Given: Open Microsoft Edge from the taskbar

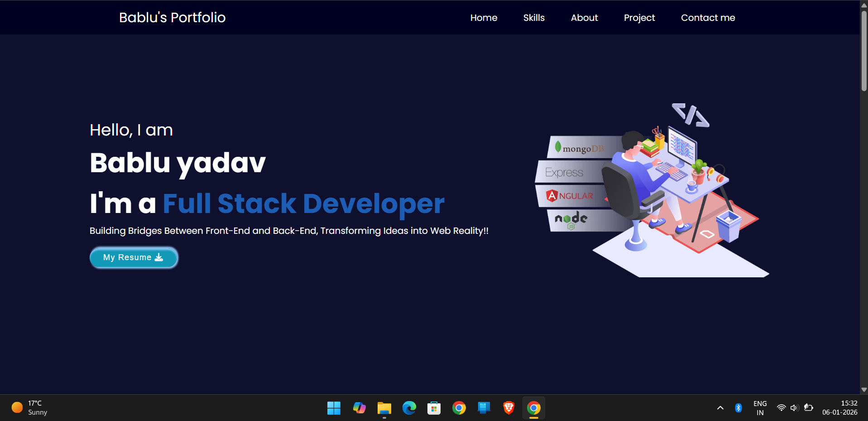Looking at the screenshot, I should coord(409,408).
